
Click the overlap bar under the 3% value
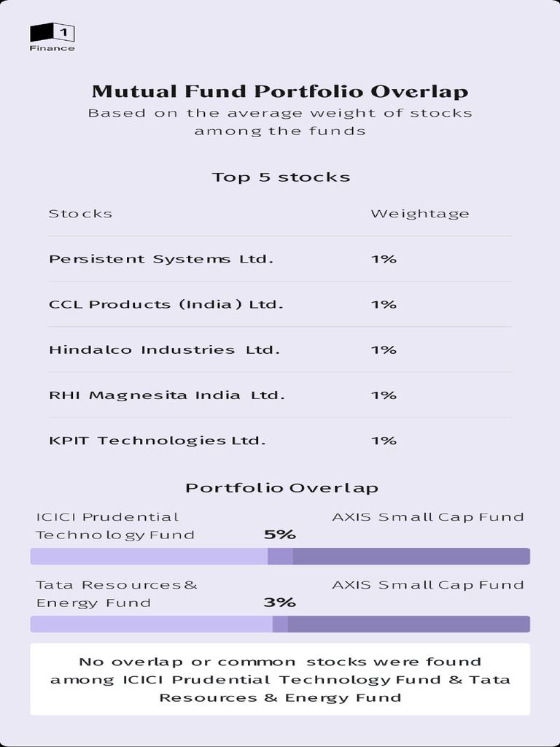point(280,624)
